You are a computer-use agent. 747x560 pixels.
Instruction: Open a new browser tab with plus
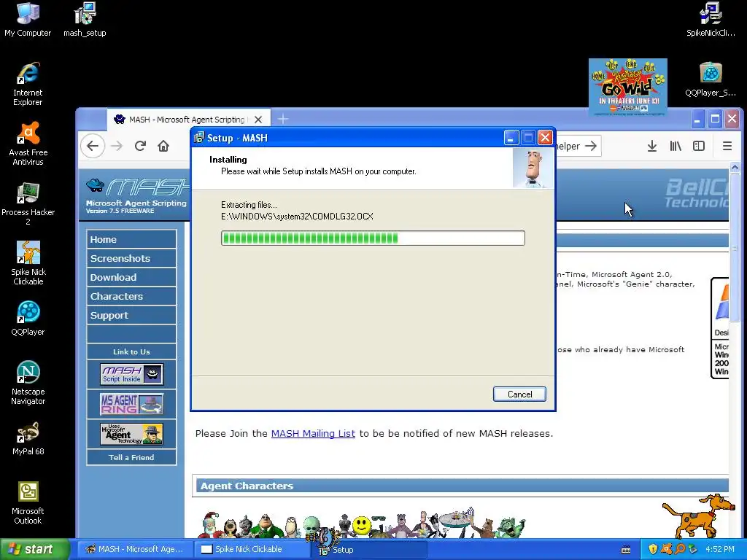pyautogui.click(x=283, y=119)
